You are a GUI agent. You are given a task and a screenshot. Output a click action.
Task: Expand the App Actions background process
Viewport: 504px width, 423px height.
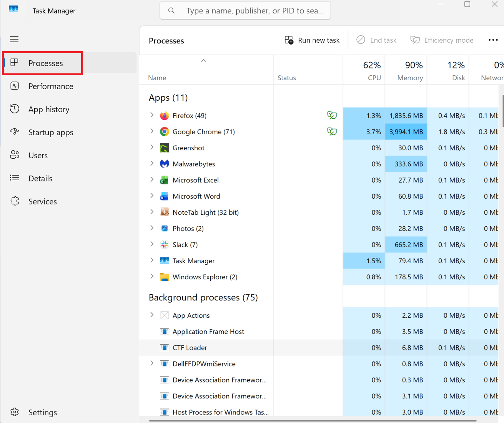[x=152, y=315]
